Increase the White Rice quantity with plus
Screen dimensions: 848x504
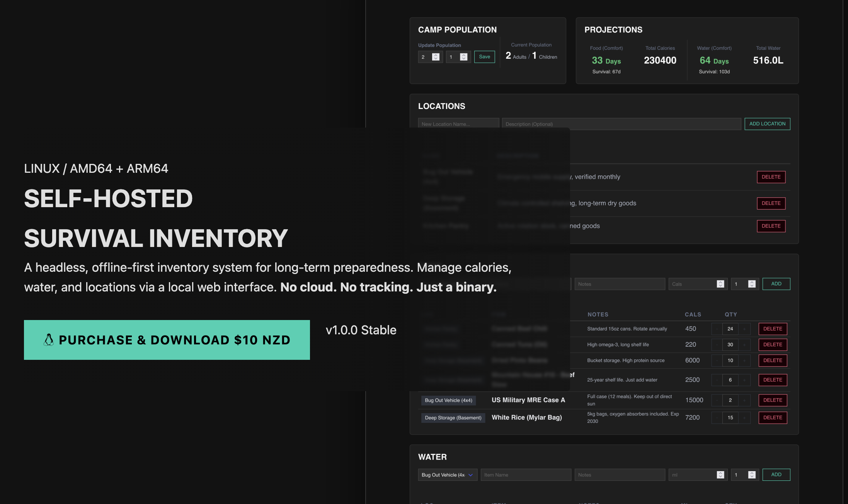pos(744,418)
